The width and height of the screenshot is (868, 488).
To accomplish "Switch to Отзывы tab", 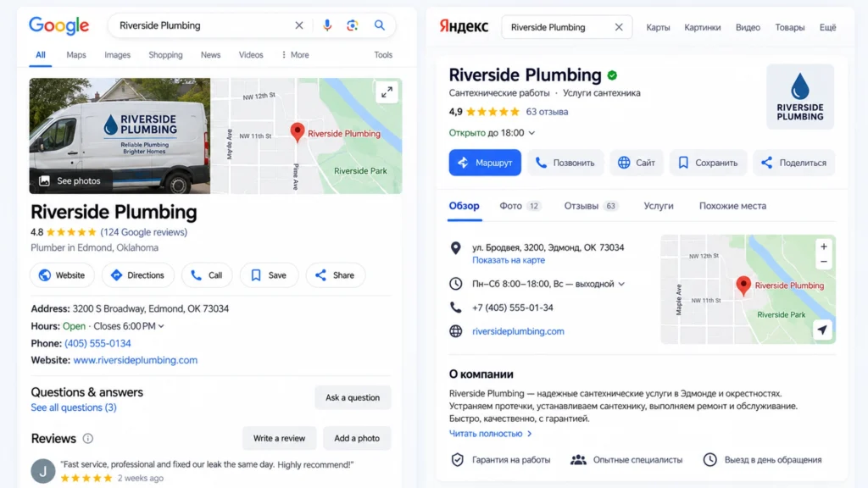I will 591,206.
